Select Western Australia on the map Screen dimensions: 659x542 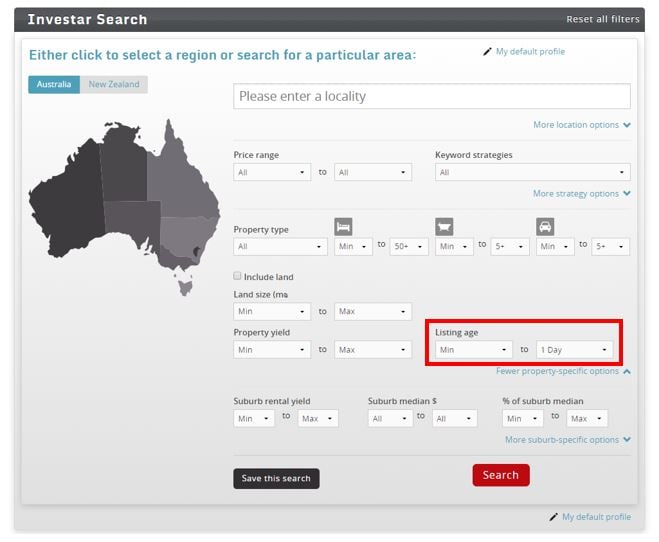(67, 202)
